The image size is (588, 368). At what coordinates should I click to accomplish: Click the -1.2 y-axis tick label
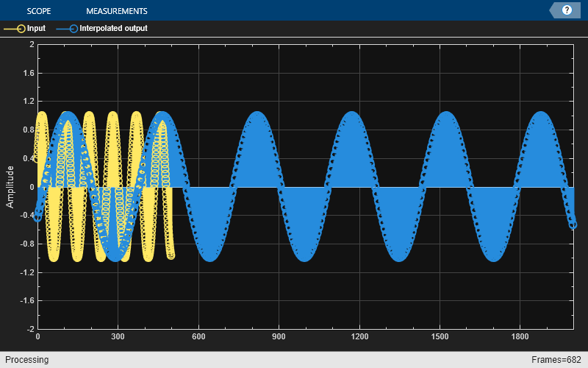pos(26,272)
